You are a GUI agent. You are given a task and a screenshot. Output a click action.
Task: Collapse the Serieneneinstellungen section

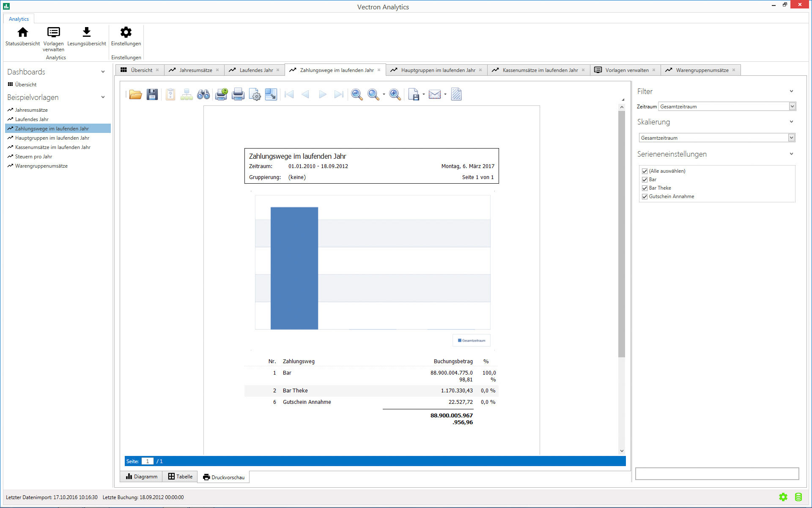(x=791, y=154)
